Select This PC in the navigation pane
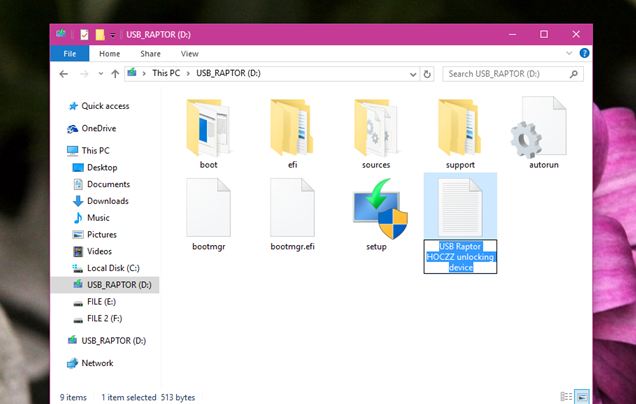The width and height of the screenshot is (636, 404). [88, 150]
